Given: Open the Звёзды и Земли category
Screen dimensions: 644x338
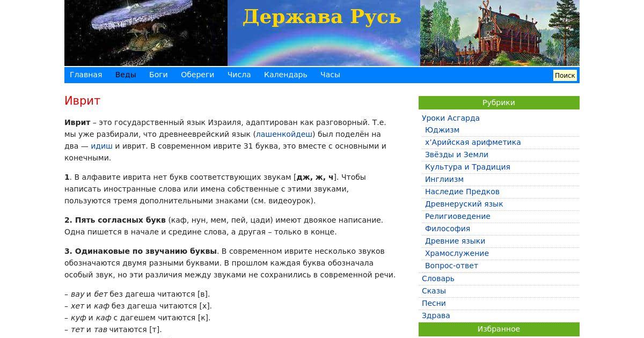Looking at the screenshot, I should coord(457,155).
